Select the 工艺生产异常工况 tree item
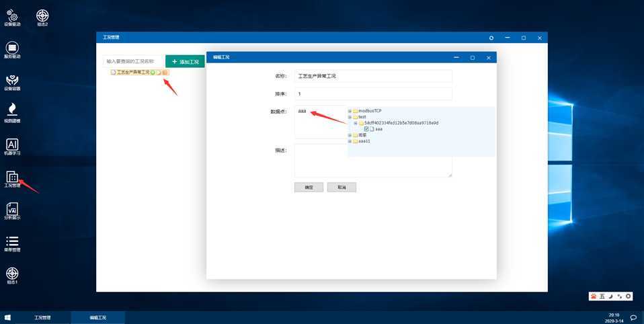This screenshot has height=324, width=644. [x=133, y=73]
